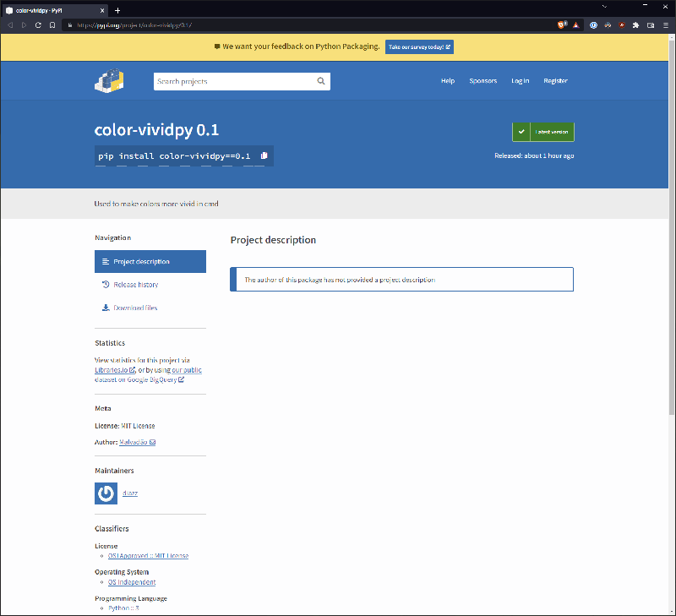Close the color-vividpy PyPI tab
The width and height of the screenshot is (676, 616).
102,10
